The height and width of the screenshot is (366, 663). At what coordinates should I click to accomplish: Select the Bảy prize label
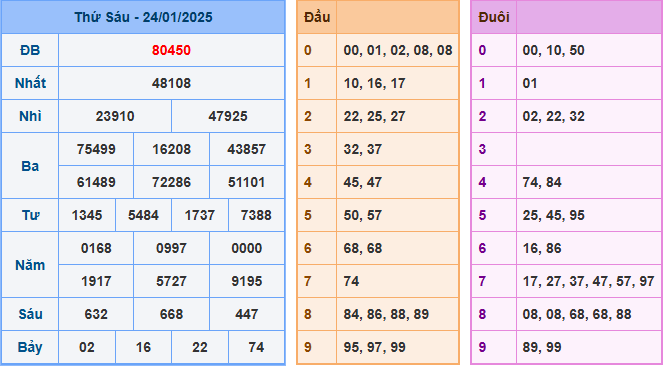click(30, 347)
